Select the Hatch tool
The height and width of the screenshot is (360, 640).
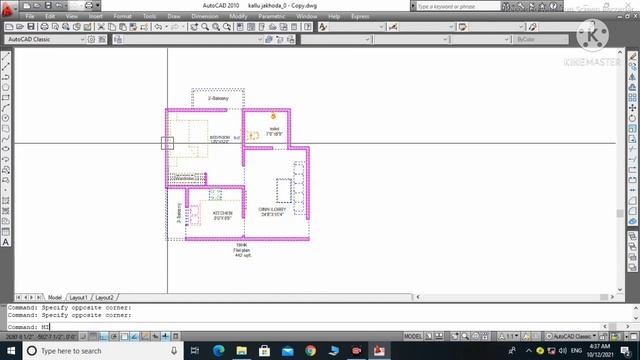[6, 201]
